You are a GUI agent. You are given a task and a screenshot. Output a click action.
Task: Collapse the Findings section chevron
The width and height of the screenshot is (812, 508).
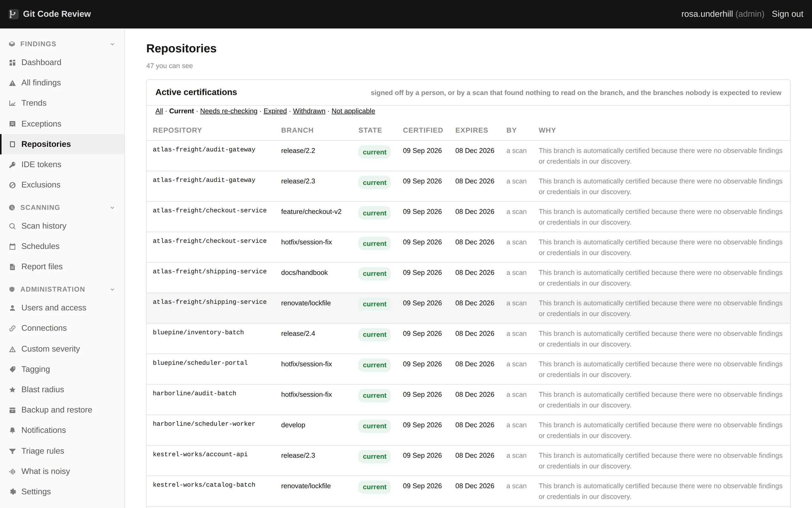coord(112,44)
